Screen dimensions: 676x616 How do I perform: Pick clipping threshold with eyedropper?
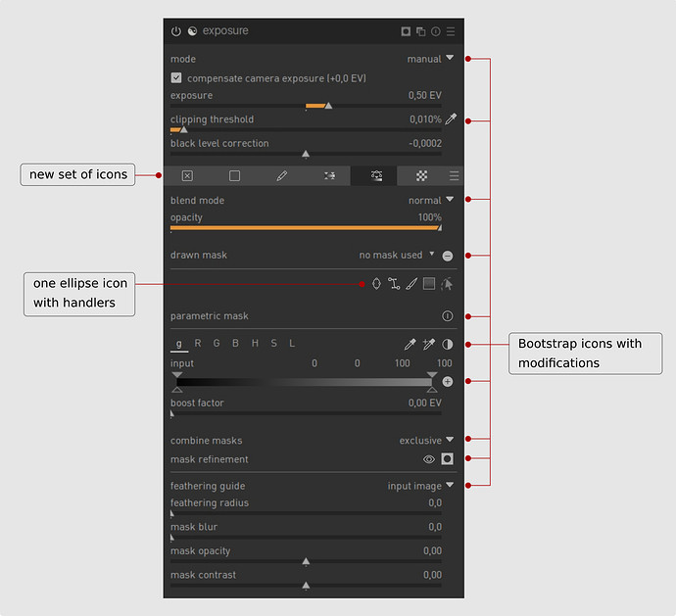click(x=451, y=118)
